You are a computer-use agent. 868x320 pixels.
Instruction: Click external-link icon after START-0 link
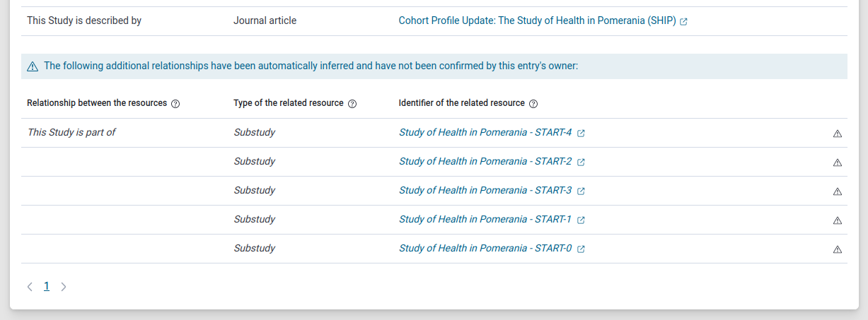pos(581,249)
